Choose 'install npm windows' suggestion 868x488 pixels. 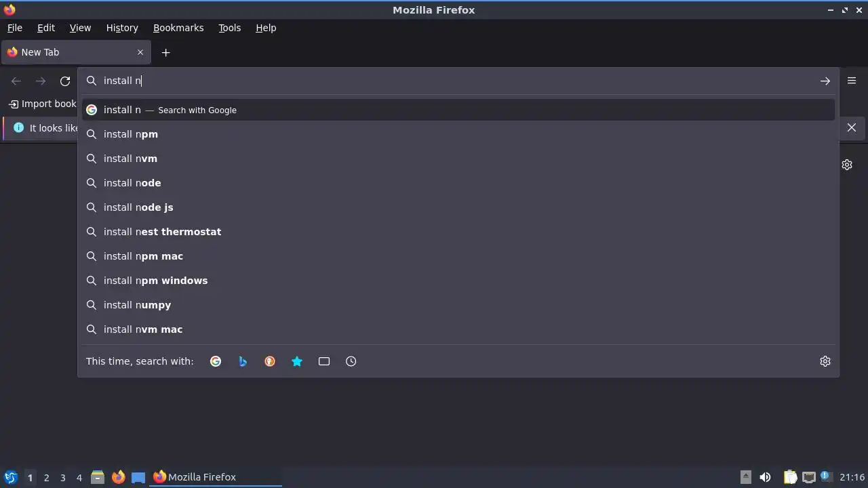click(458, 281)
